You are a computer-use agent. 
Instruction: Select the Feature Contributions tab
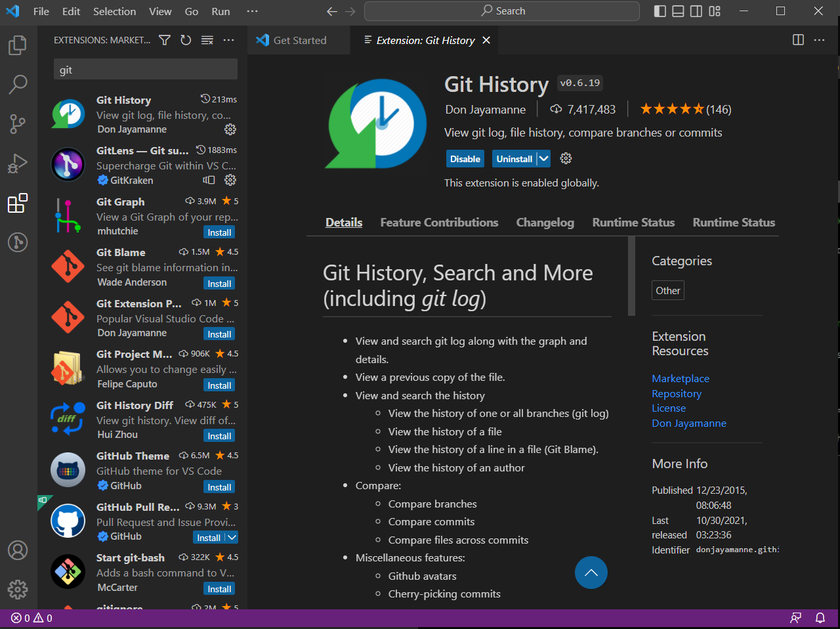[439, 223]
